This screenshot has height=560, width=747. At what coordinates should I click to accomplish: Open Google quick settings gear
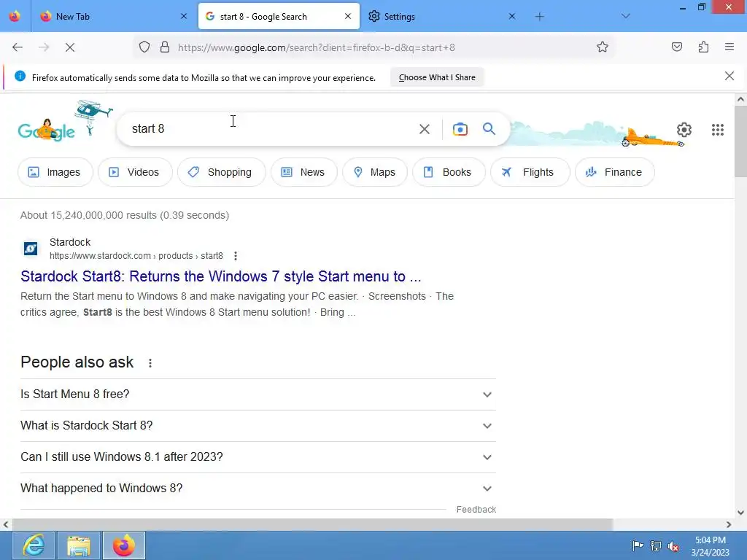tap(684, 130)
